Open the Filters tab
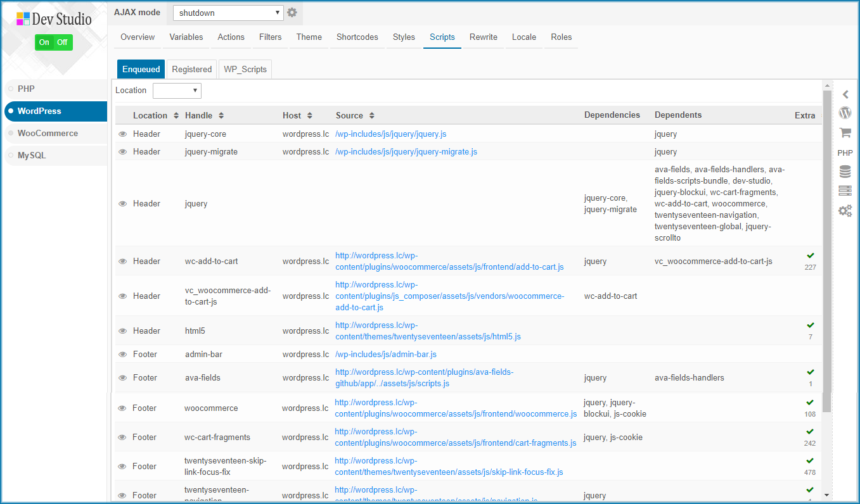This screenshot has width=860, height=504. point(270,37)
